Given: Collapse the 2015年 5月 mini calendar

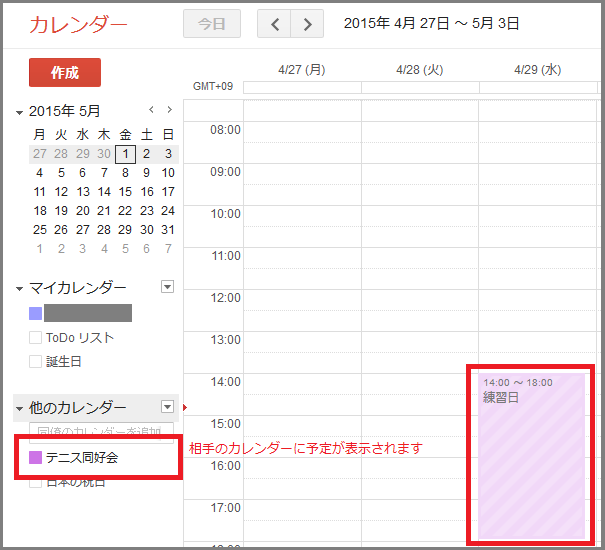Looking at the screenshot, I should (x=19, y=113).
